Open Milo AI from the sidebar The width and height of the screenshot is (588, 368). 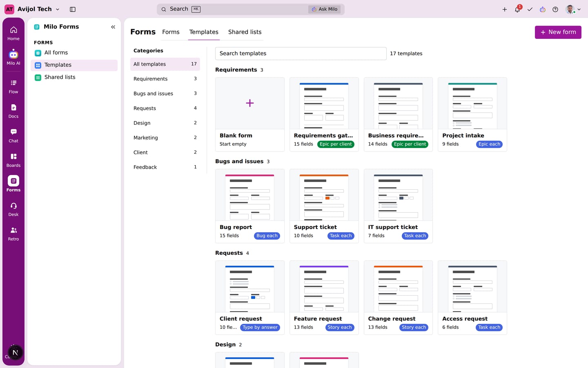point(13,58)
